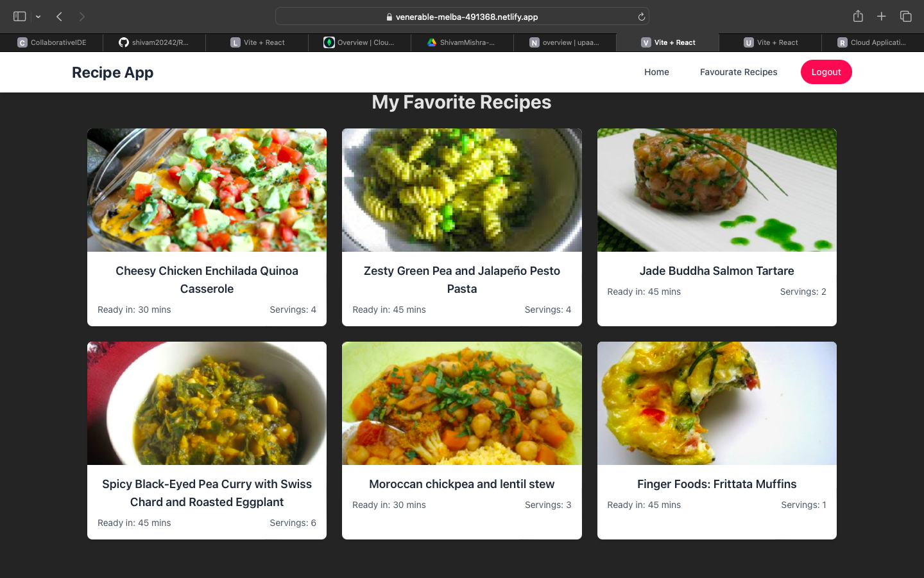
Task: Select the Moroccan chickpea and lentil stew photo
Action: coord(461,403)
